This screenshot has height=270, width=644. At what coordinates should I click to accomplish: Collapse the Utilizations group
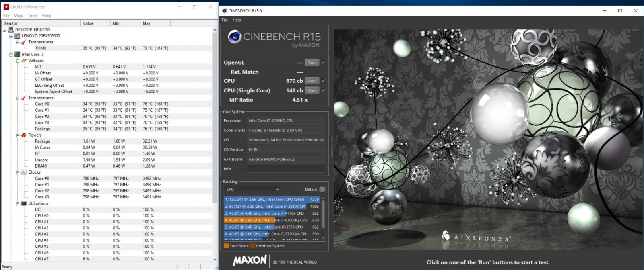click(x=17, y=203)
